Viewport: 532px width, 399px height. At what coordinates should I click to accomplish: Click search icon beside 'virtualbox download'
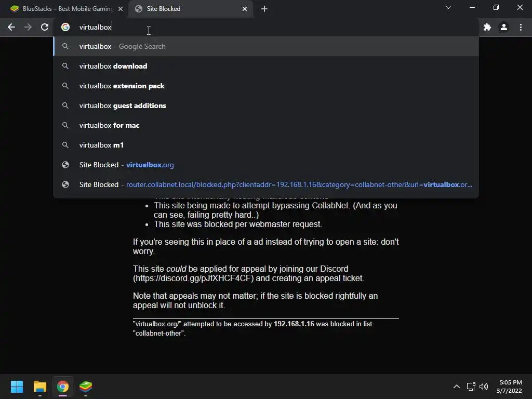pos(65,66)
